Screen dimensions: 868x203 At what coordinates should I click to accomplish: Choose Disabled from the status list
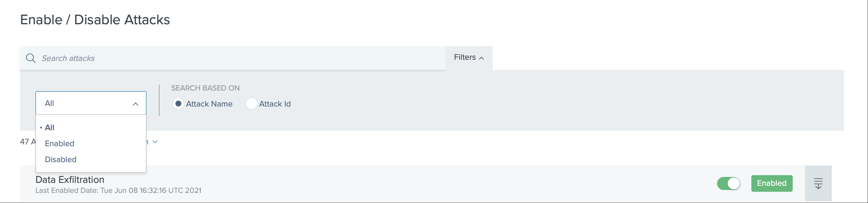61,159
